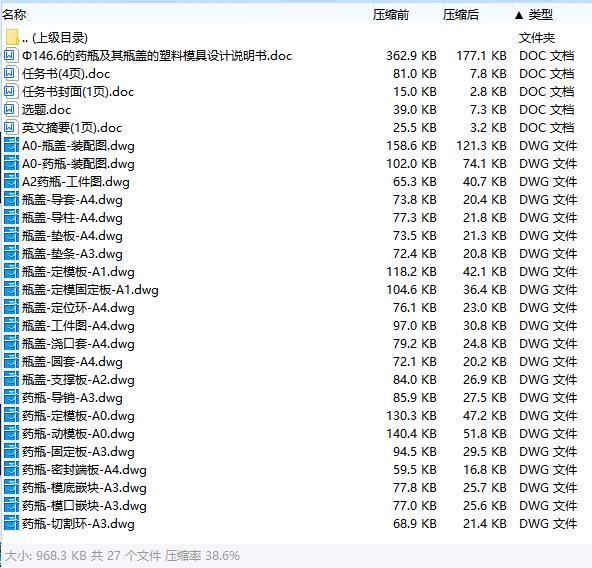The height and width of the screenshot is (568, 592).
Task: Click DOC icon of 选题.doc
Action: (11, 110)
